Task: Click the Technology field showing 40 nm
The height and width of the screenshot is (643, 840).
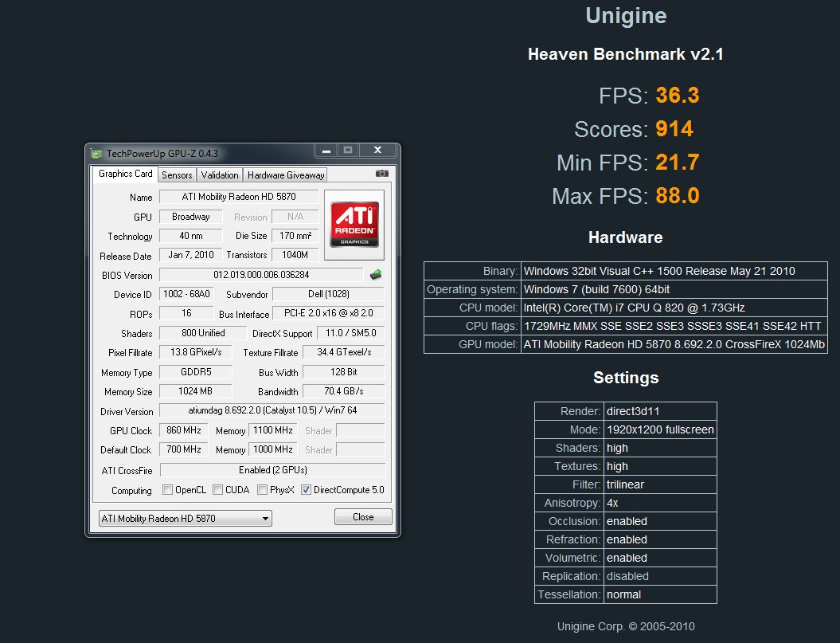Action: coord(191,236)
